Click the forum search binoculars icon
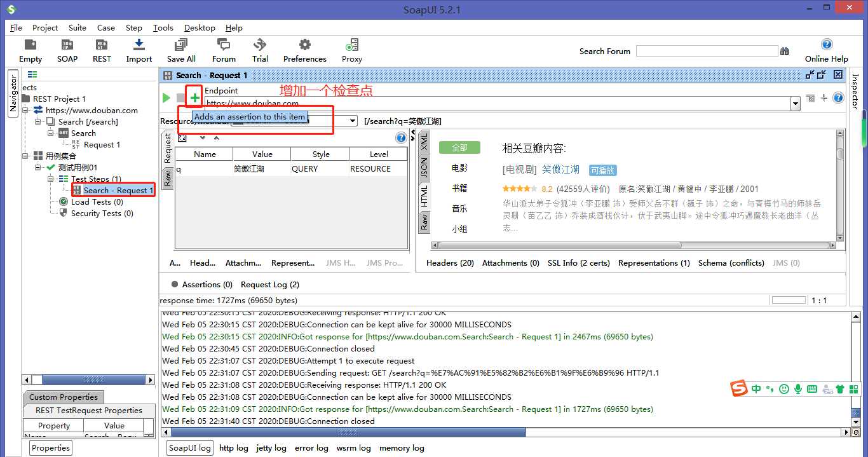This screenshot has width=868, height=457. (x=784, y=51)
